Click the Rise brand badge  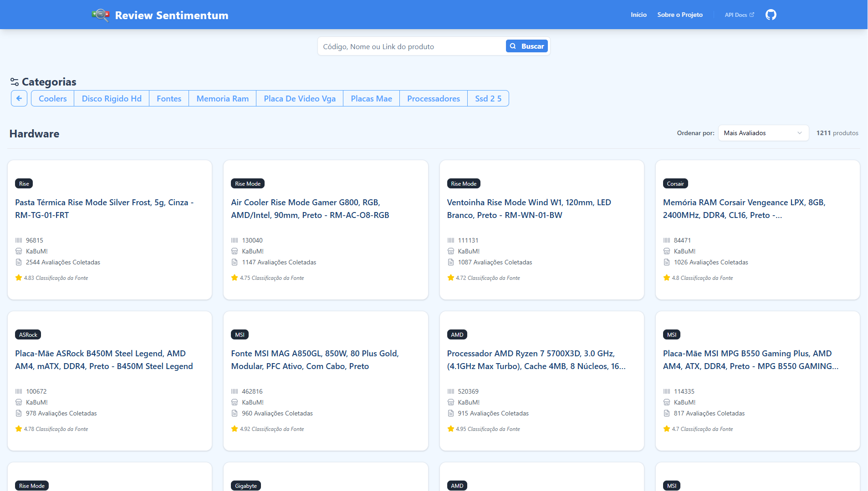[x=24, y=183]
